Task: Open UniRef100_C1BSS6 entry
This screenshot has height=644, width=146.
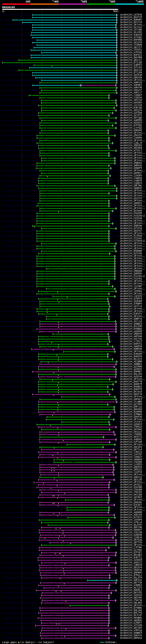Action: click(131, 98)
